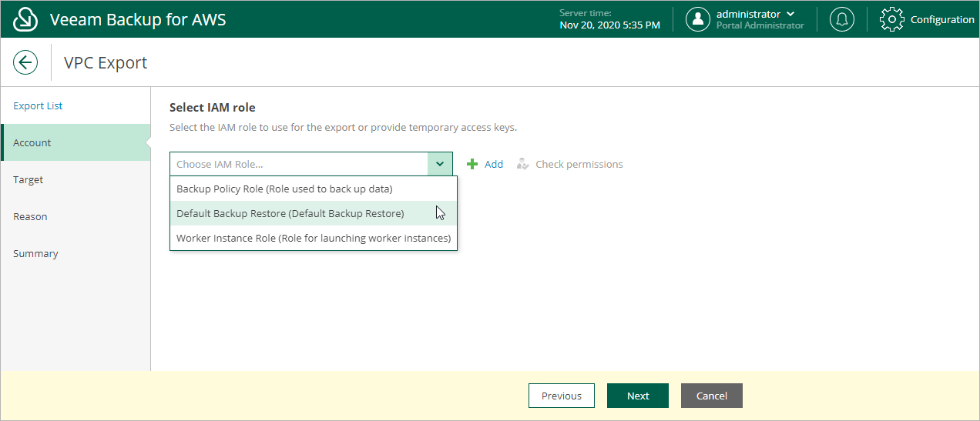Click the Veeam Backup for AWS title
Screen dimensions: 980x421
pos(138,19)
